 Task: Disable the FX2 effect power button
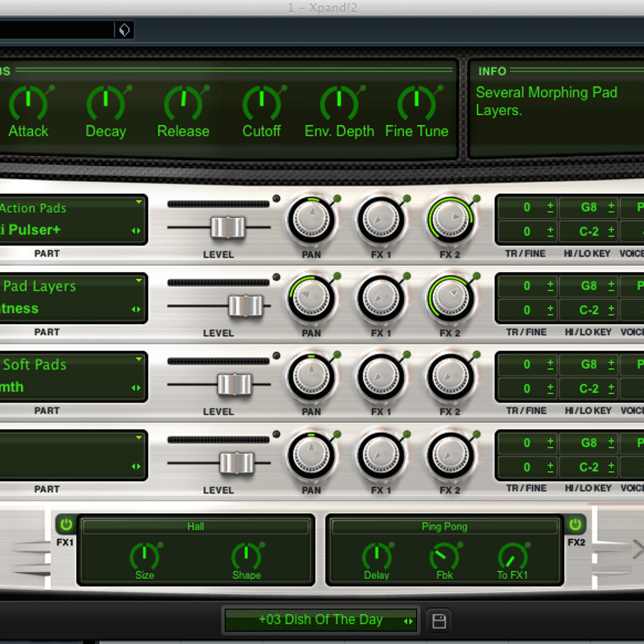click(x=575, y=525)
